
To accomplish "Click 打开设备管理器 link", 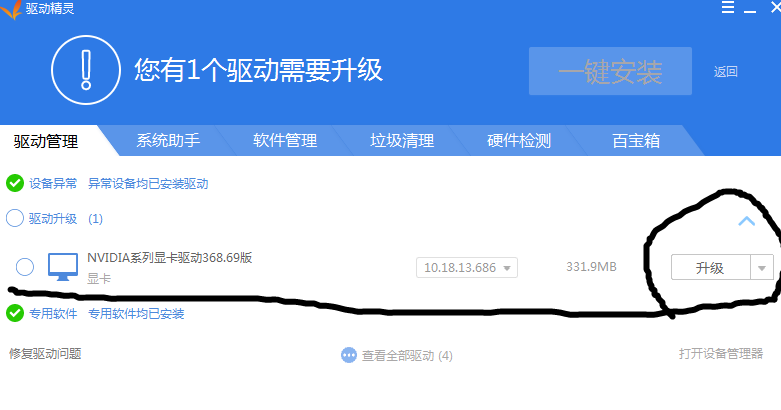I will (x=721, y=354).
